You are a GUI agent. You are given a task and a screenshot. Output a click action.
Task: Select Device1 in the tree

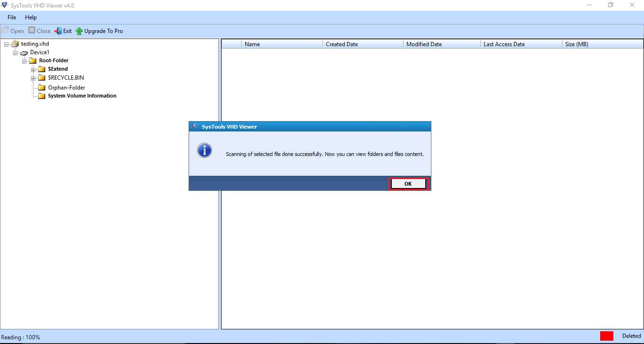[x=40, y=52]
